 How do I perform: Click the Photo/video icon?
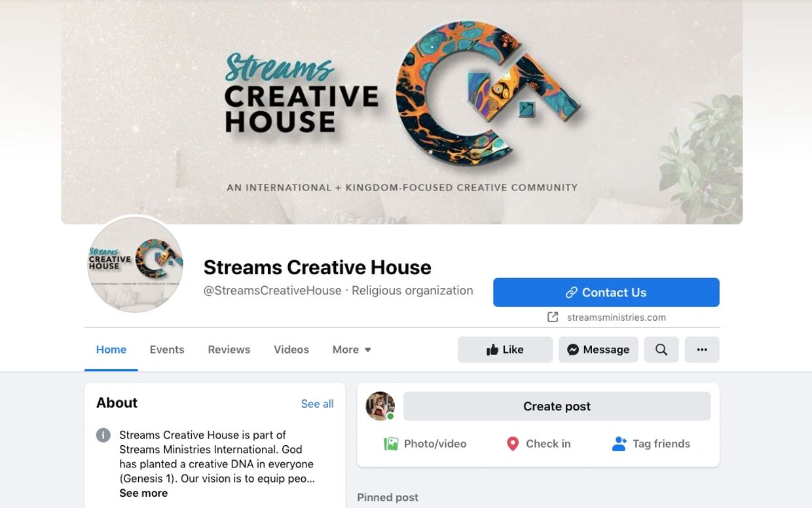(x=391, y=444)
